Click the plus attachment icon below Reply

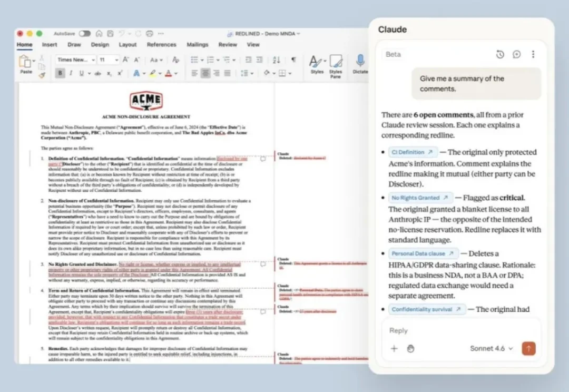(394, 348)
